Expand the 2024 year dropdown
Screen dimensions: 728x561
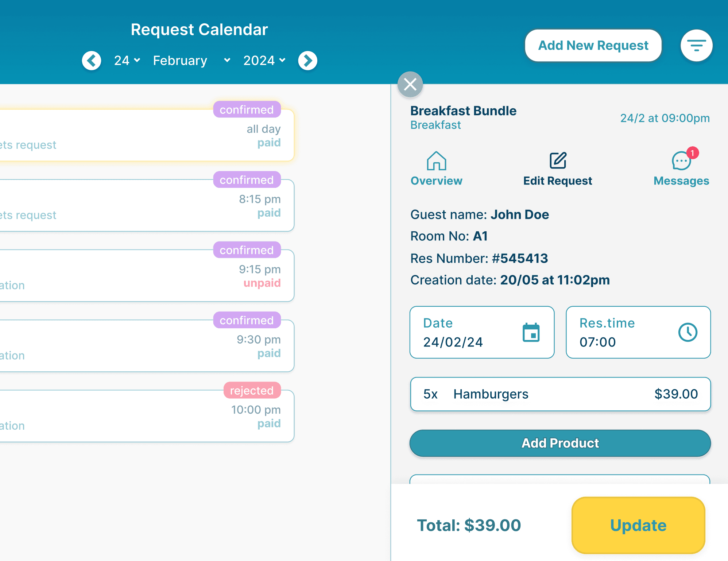[264, 61]
